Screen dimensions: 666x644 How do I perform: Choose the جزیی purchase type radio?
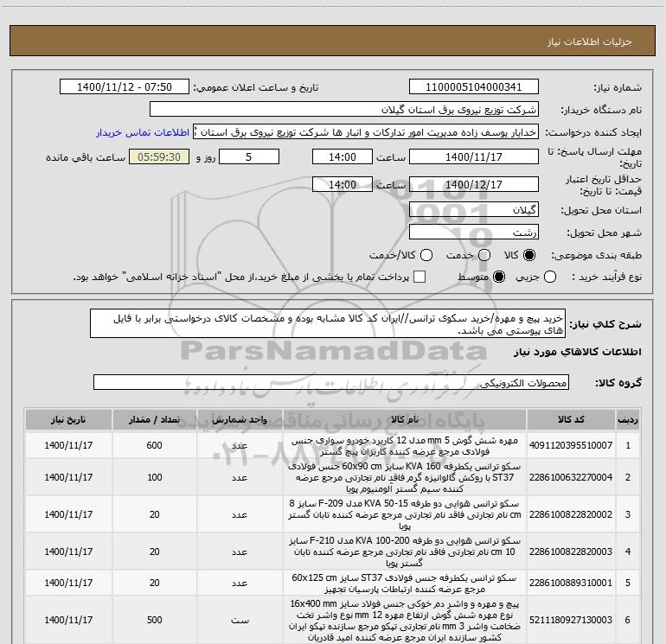point(549,277)
